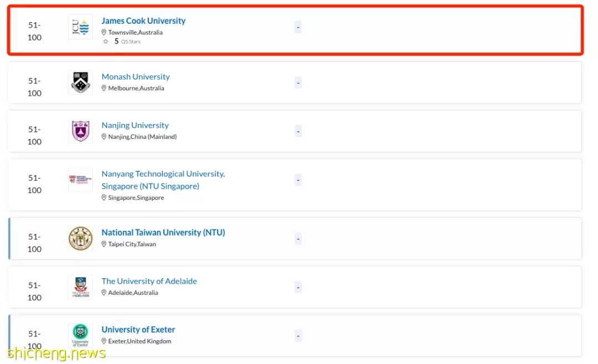This screenshot has height=364, width=598.
Task: Open the Nanjing University link
Action: [x=135, y=125]
